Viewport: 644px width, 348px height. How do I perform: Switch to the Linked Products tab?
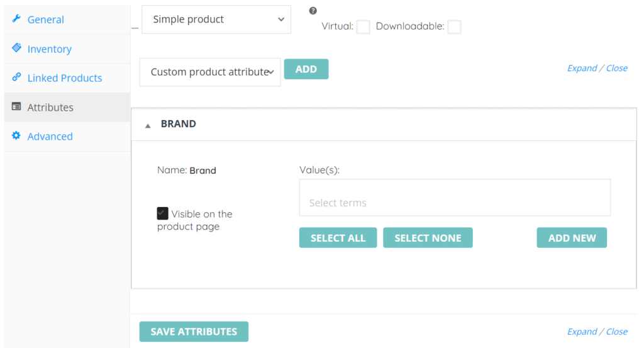tap(65, 78)
